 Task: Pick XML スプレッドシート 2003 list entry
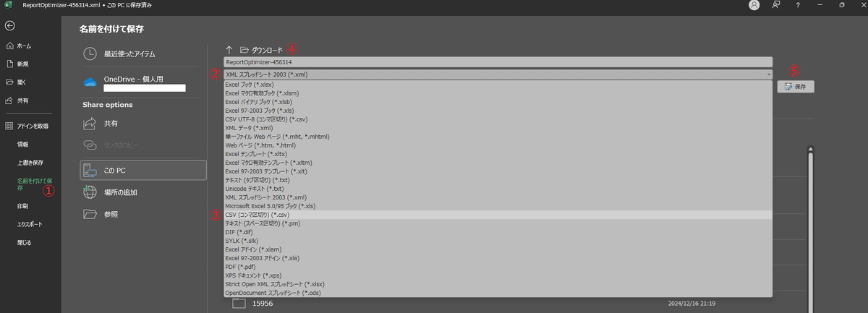[497, 197]
